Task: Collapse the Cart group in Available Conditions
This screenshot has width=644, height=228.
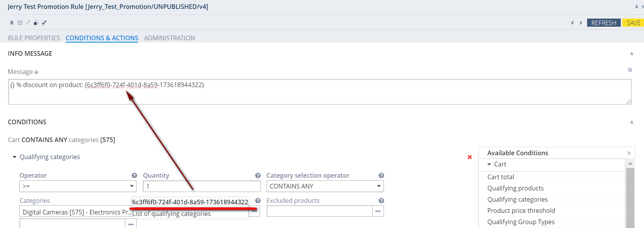Action: [x=489, y=164]
